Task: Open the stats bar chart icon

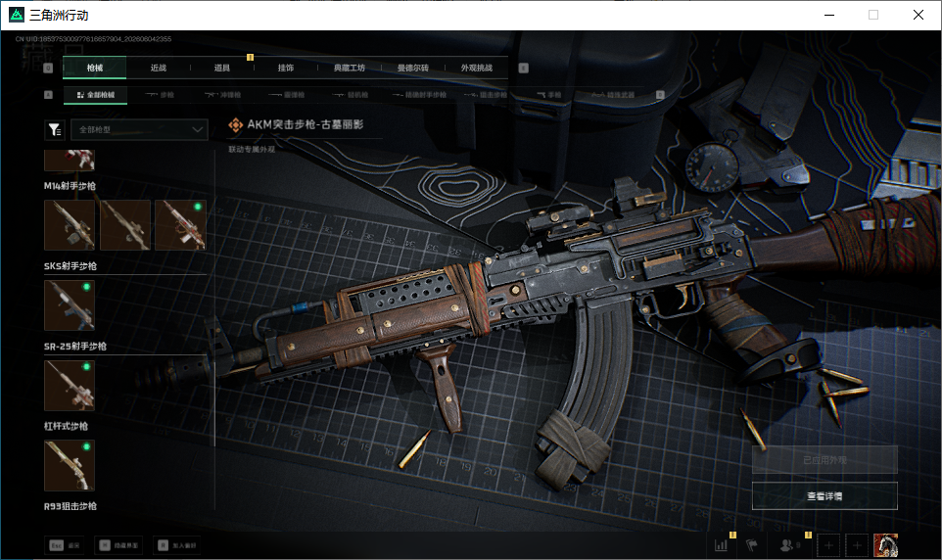Action: (721, 545)
